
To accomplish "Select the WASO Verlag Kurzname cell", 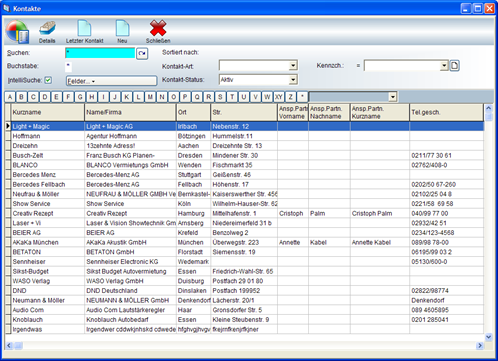I will (x=48, y=281).
